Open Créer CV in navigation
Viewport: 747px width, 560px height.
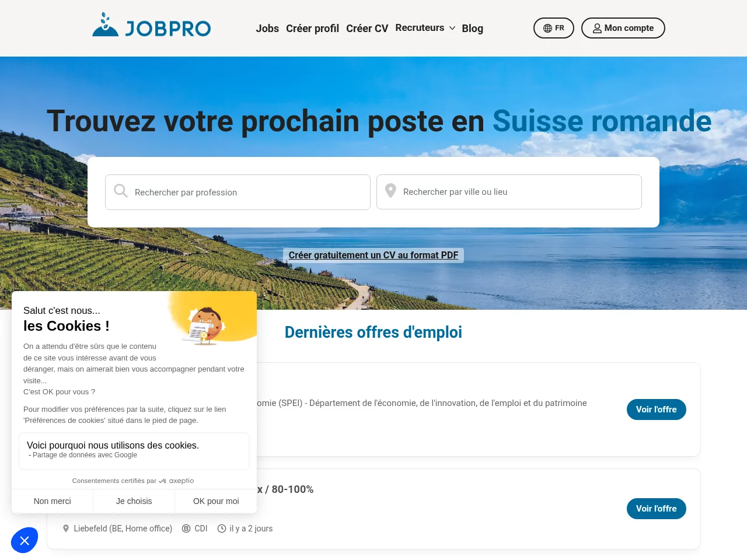[x=367, y=29]
